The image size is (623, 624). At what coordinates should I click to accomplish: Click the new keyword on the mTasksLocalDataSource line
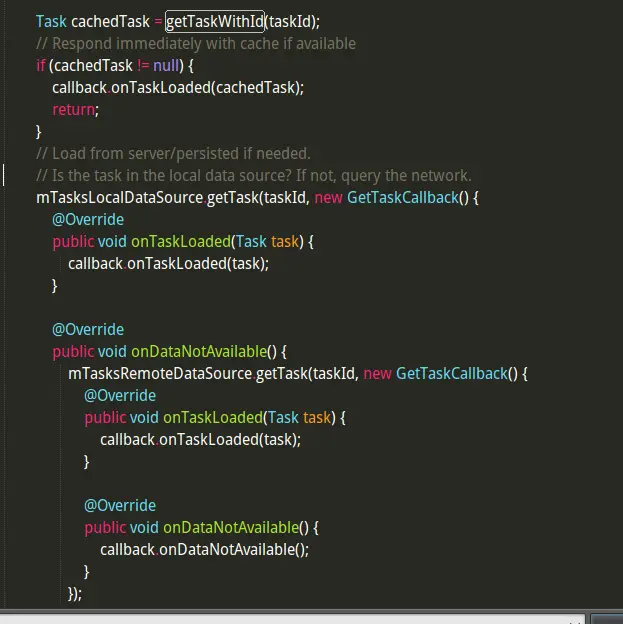328,197
